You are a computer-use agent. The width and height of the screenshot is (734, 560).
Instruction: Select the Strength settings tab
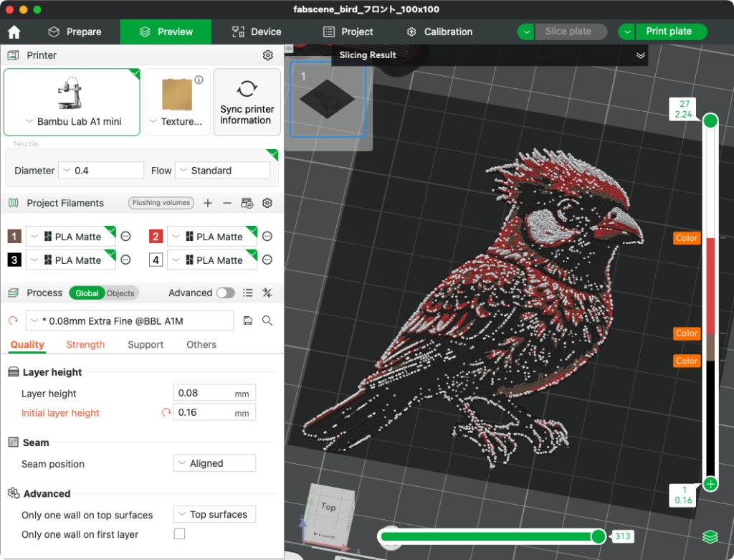85,345
